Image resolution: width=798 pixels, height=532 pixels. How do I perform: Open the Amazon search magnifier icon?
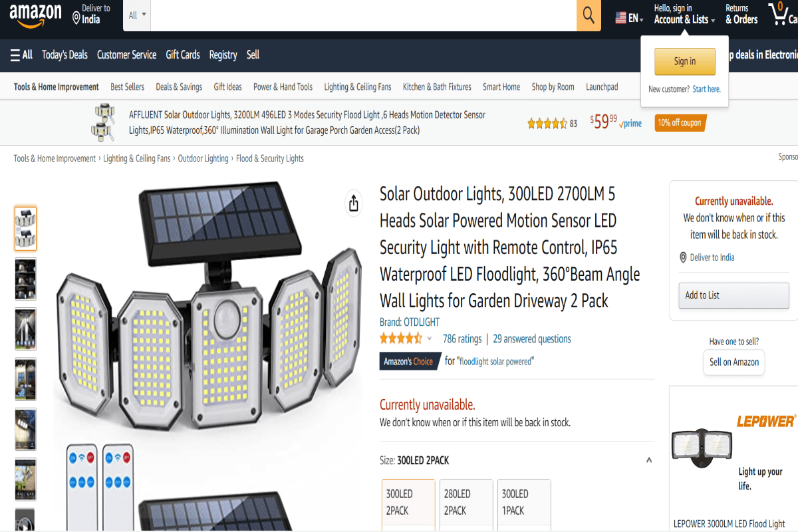coord(588,15)
